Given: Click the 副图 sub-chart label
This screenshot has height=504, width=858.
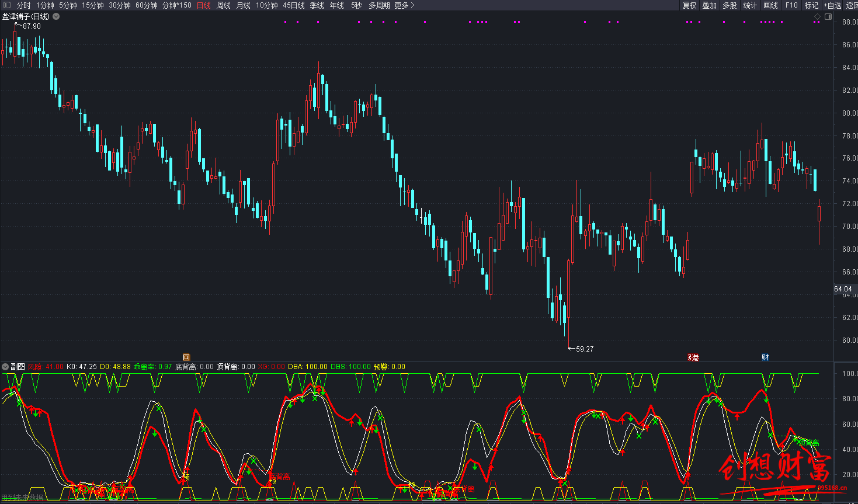Looking at the screenshot, I should [18, 367].
